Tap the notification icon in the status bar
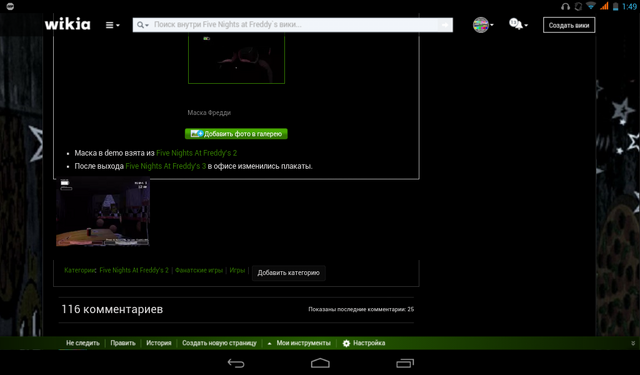Screen dimensions: 640x375 (x=10, y=6)
